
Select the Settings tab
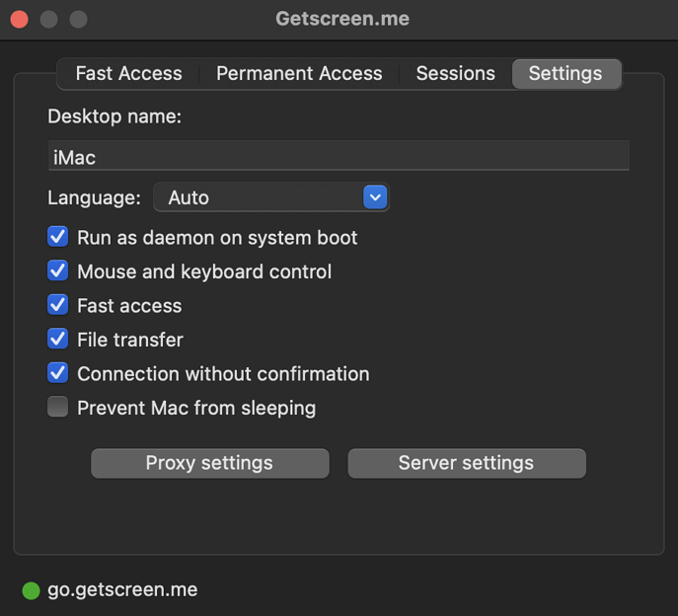[x=565, y=74]
